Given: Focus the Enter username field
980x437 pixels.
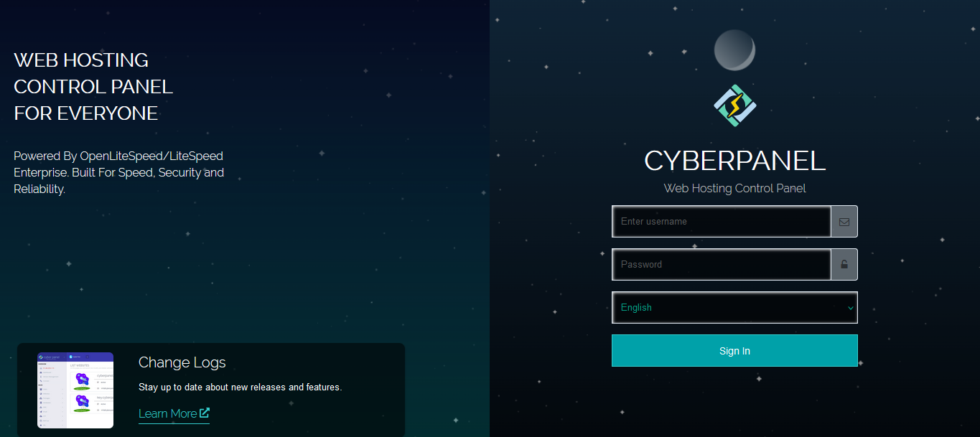Looking at the screenshot, I should click(x=722, y=222).
